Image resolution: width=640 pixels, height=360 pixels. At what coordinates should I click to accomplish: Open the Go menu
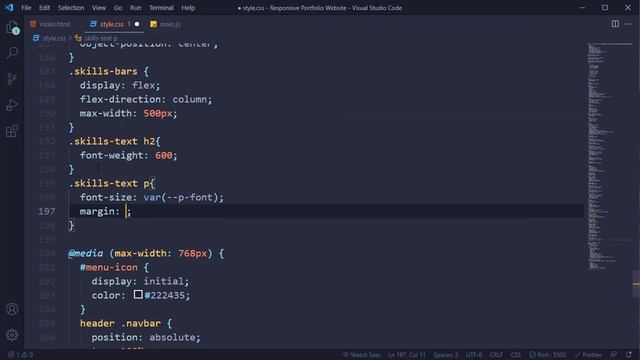click(118, 8)
